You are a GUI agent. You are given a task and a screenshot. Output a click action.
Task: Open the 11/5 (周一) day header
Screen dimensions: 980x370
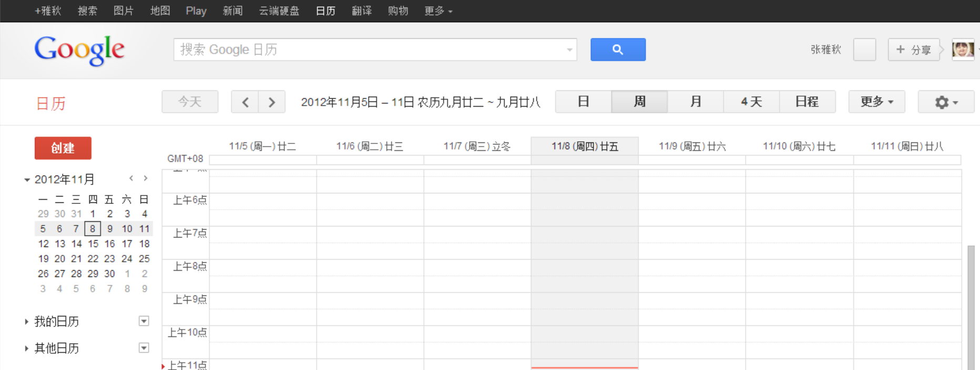point(262,146)
